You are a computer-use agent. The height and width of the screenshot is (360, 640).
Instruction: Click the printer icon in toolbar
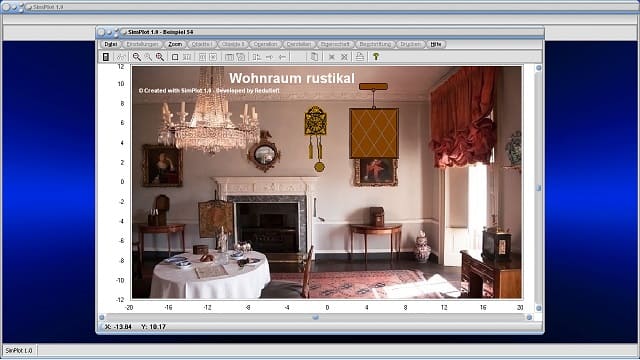click(x=360, y=57)
